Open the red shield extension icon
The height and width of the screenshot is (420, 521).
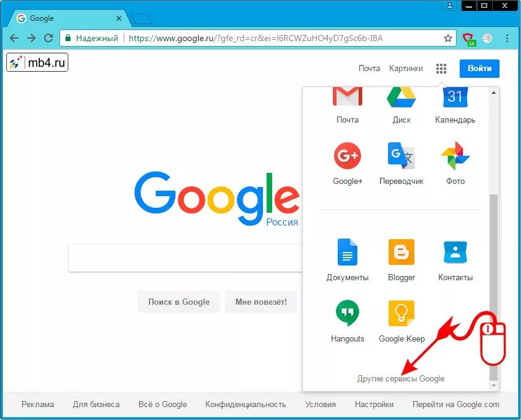tap(469, 39)
